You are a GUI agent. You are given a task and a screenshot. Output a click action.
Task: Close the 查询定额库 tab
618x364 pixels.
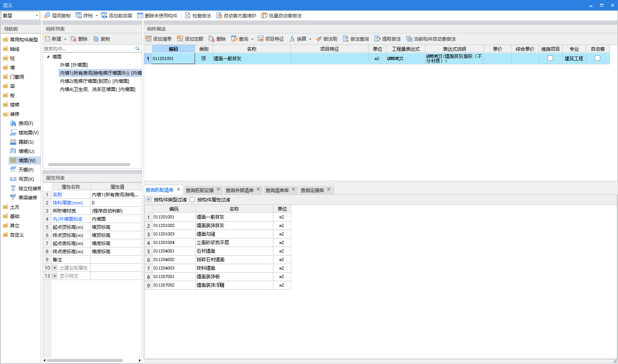coord(329,189)
